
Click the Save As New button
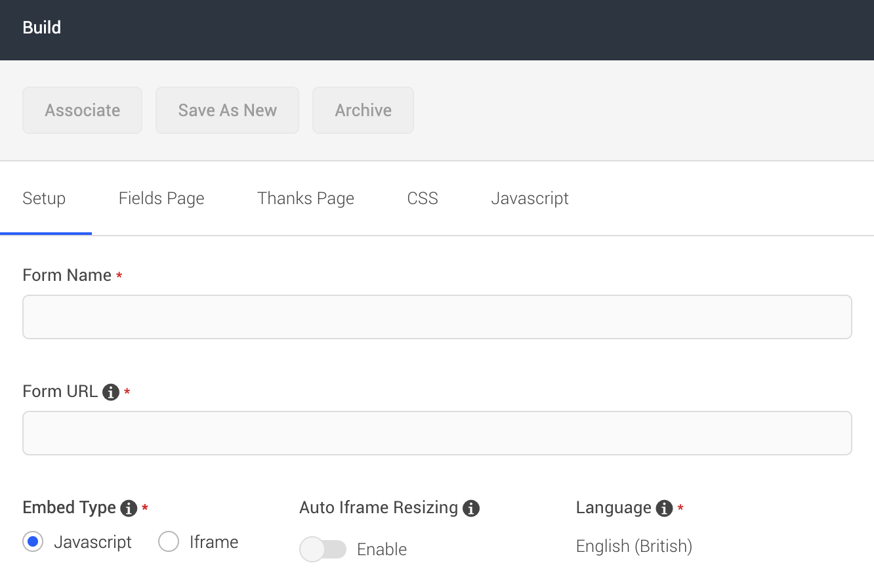[x=228, y=110]
